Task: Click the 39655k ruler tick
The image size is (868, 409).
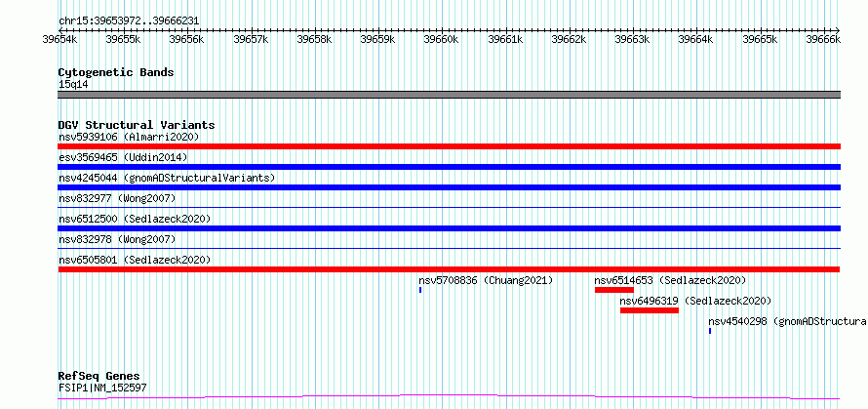Action: 123,39
